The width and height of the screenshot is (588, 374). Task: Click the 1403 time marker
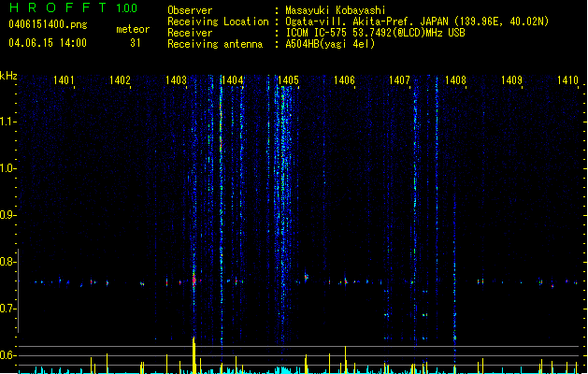click(176, 80)
